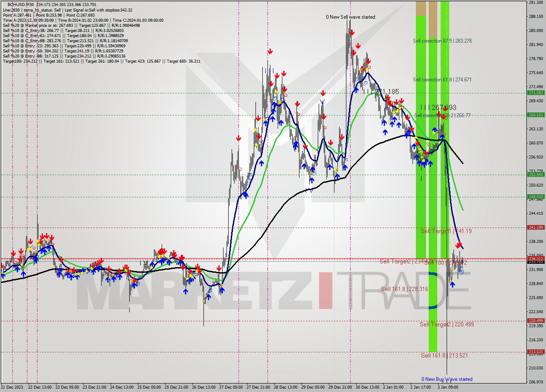
Task: Click the 'Target100: 234.212' targets summary line
Action: pyautogui.click(x=102, y=61)
